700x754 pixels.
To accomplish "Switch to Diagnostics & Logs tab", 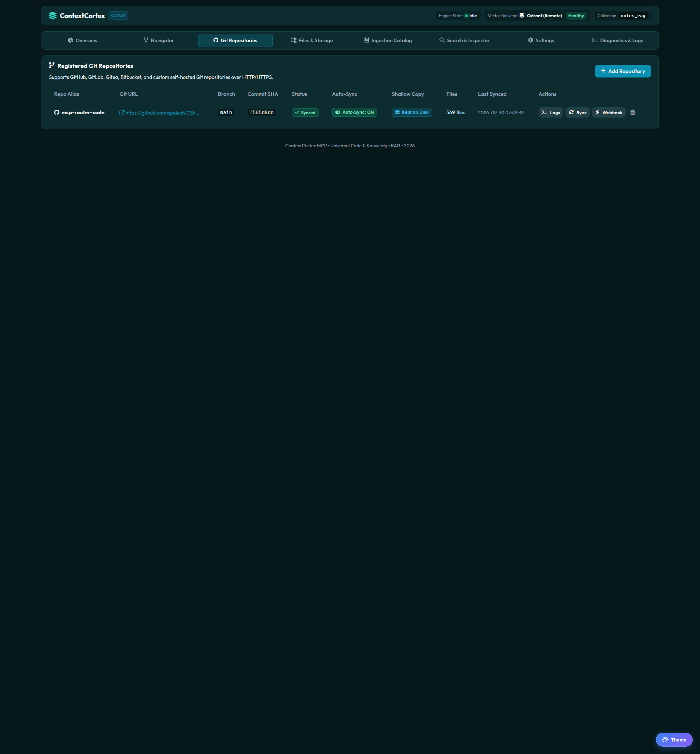I will pyautogui.click(x=617, y=40).
